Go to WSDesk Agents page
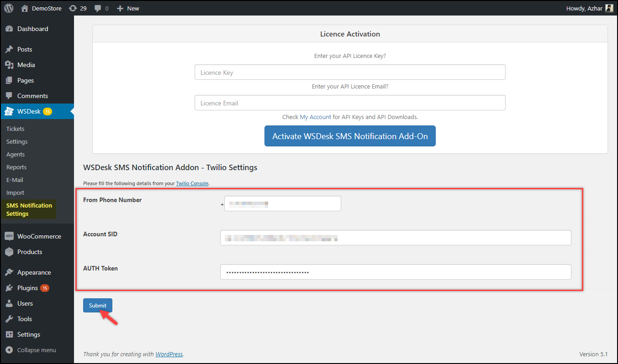 click(x=16, y=155)
